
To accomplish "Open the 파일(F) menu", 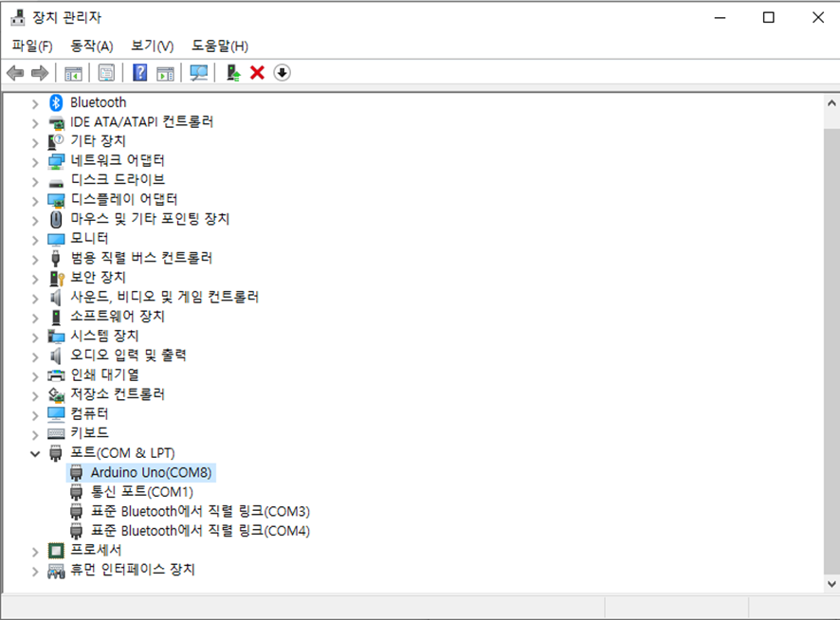I will (32, 46).
